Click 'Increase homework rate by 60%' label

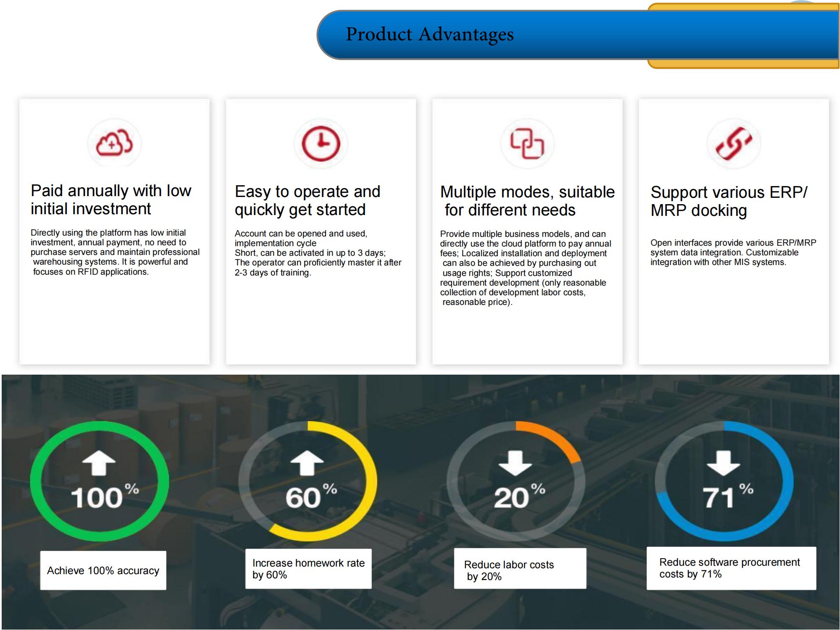309,569
